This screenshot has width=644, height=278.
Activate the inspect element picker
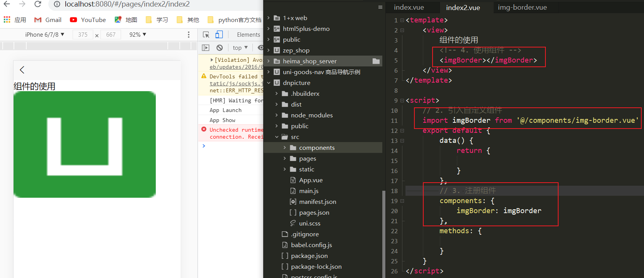[206, 34]
